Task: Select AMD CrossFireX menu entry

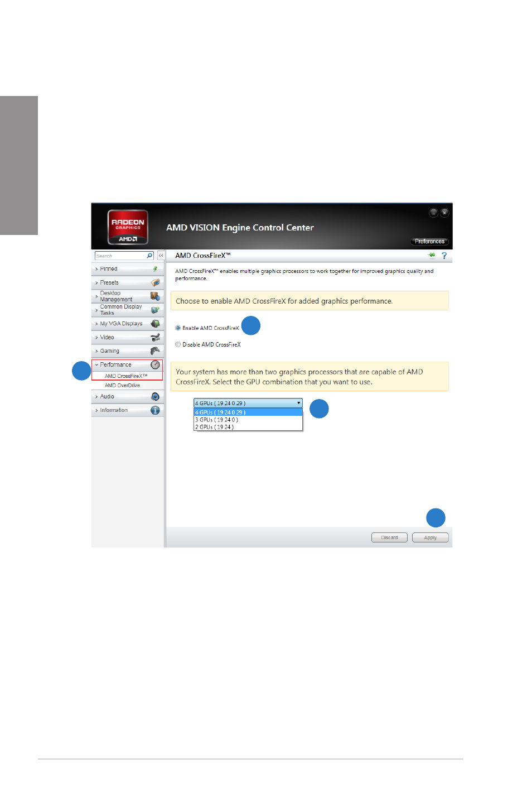Action: coord(126,376)
